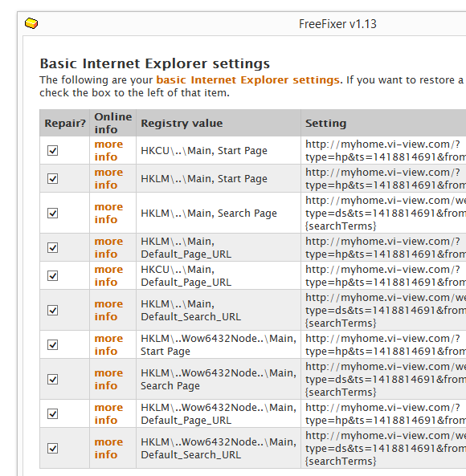The height and width of the screenshot is (476, 466).
Task: Toggle repair checkbox for Wow6432Node Start Page
Action: [x=52, y=344]
